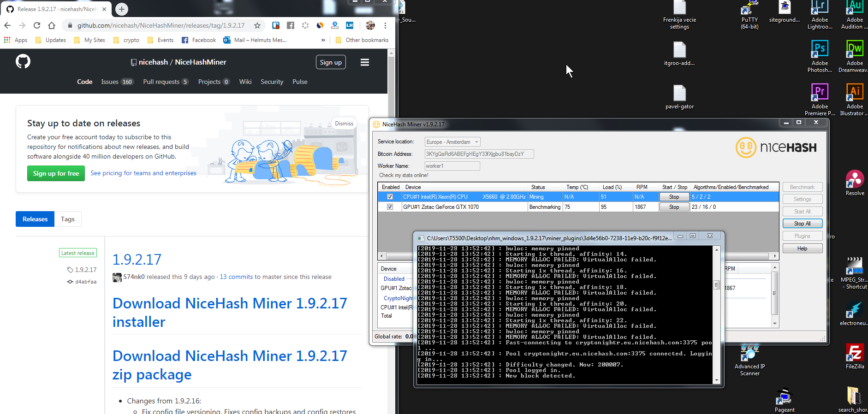Click the GitHub Octocat logo
868x414 pixels.
(23, 61)
